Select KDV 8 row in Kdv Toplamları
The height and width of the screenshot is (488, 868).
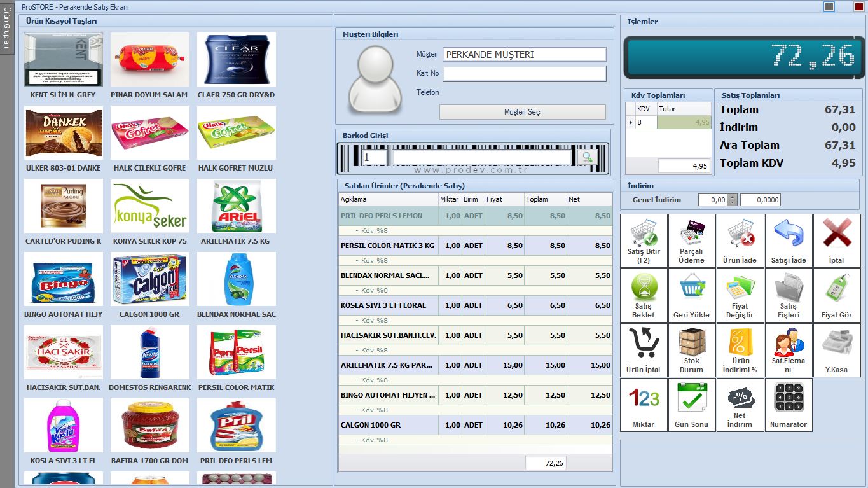[x=668, y=122]
